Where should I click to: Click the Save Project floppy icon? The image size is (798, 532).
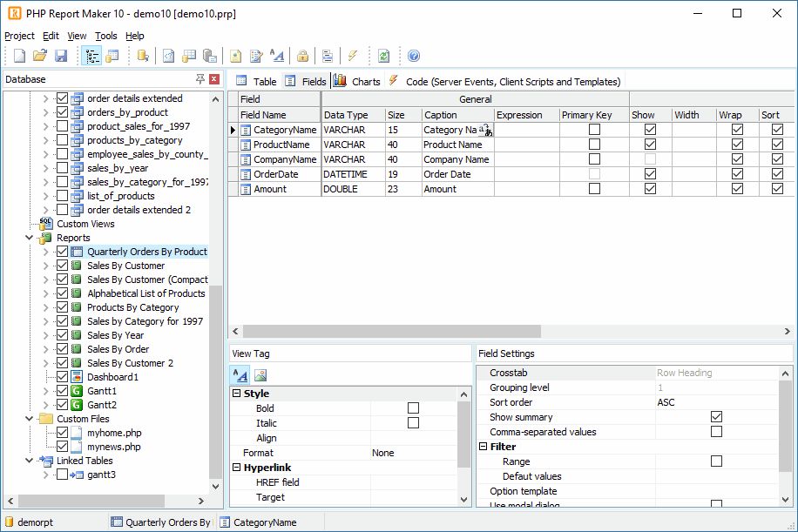61,56
